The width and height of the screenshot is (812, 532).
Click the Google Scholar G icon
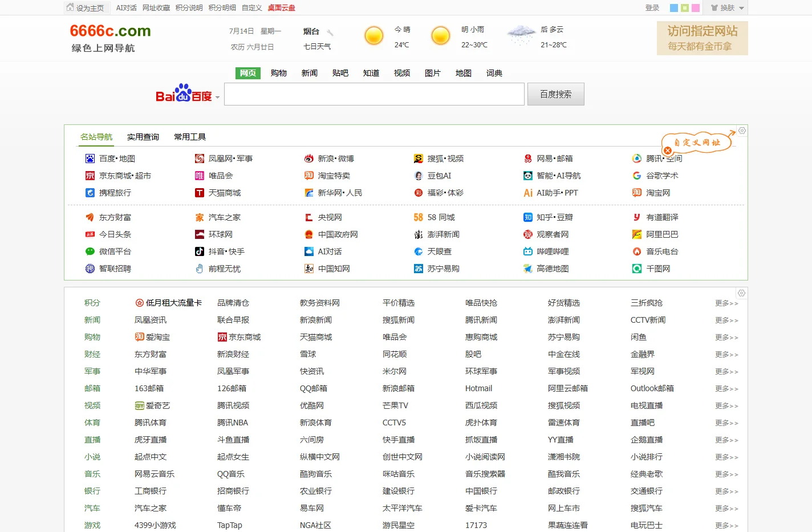pos(636,176)
